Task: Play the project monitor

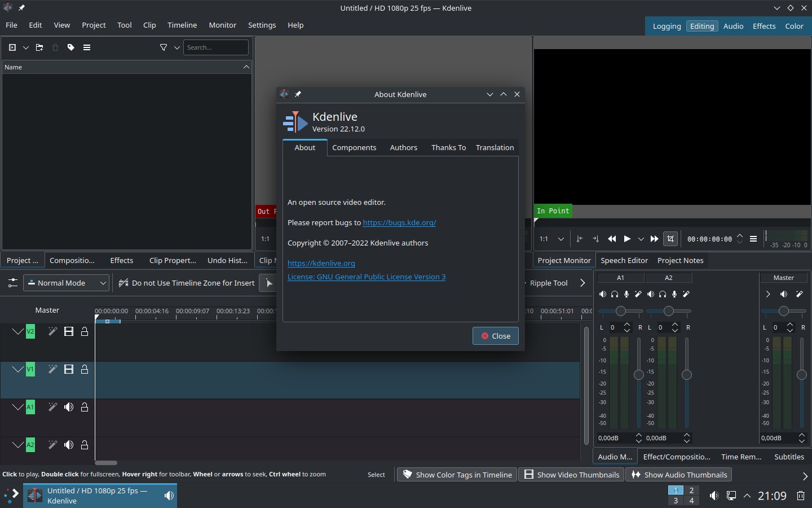Action: point(627,239)
